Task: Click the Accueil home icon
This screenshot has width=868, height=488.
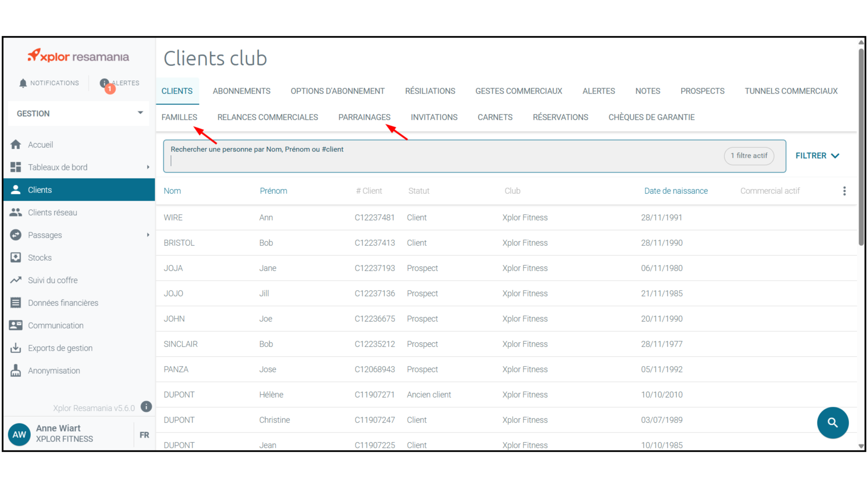Action: tap(16, 145)
